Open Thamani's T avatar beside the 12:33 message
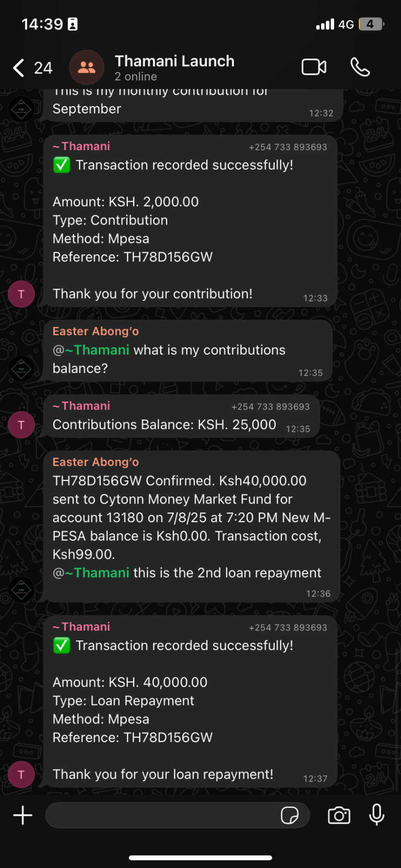The height and width of the screenshot is (868, 401). 21,294
